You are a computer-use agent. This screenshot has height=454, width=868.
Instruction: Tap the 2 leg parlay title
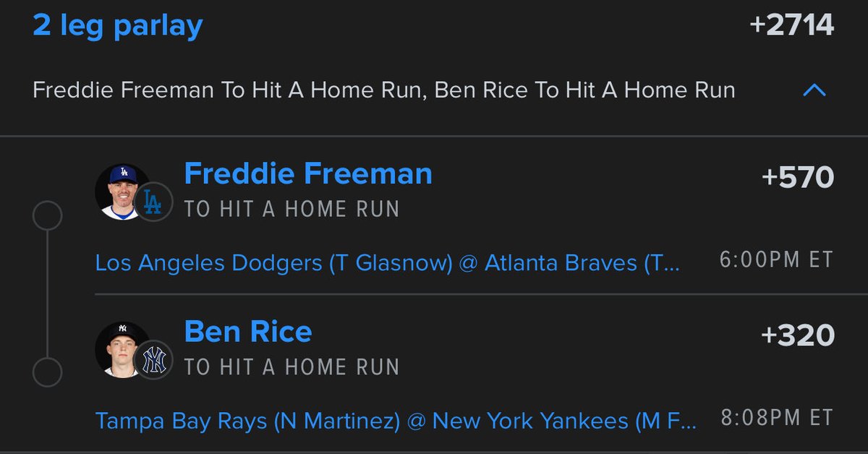pos(118,26)
